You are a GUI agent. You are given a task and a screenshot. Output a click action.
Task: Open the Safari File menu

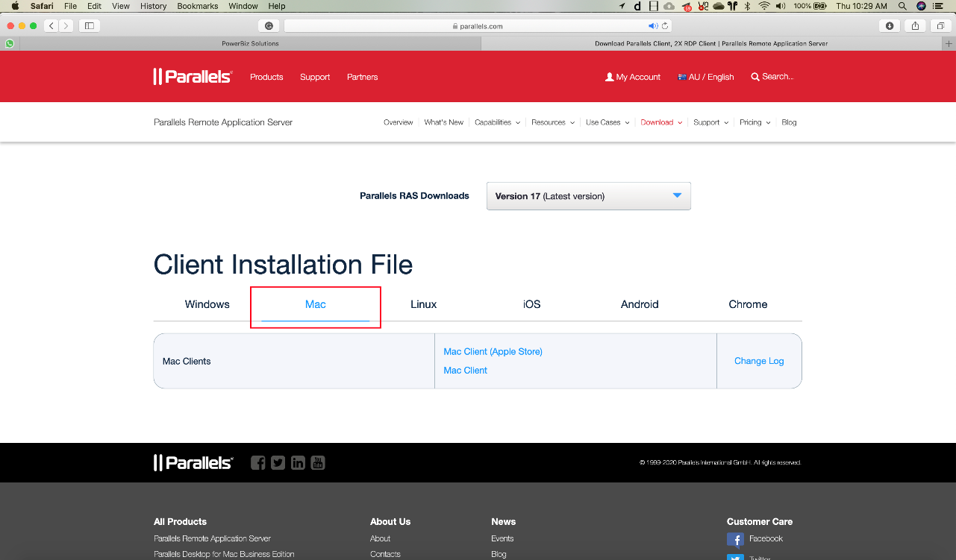click(x=70, y=6)
